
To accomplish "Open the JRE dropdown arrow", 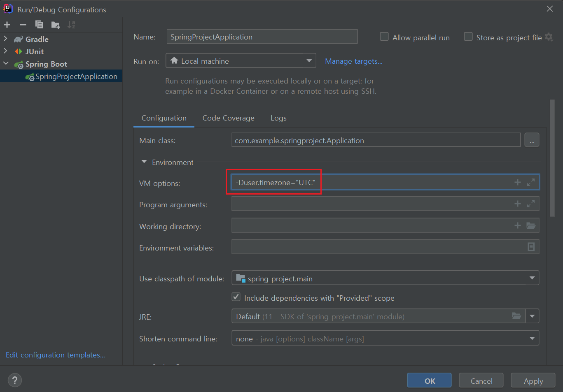I will [532, 316].
